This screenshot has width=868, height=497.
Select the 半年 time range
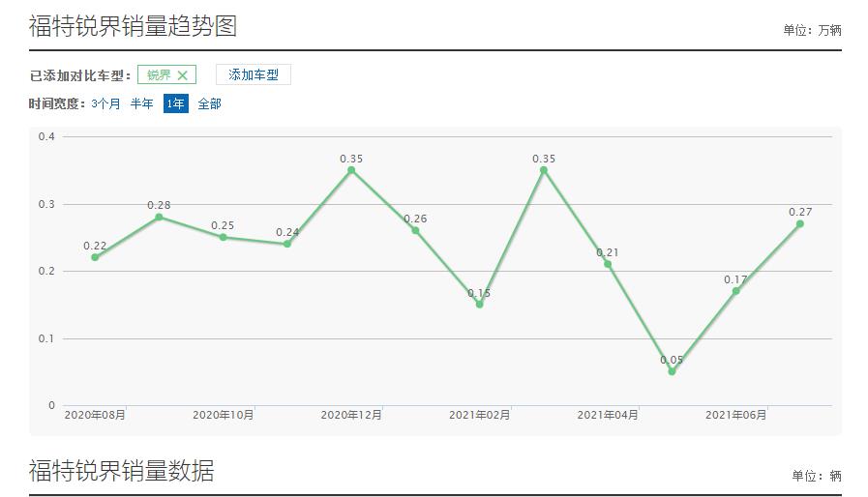[x=141, y=103]
